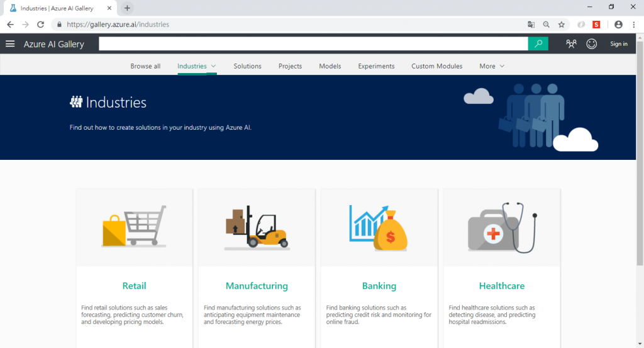Screen dimensions: 644x348
Task: Click the green search magnifier button
Action: point(538,43)
